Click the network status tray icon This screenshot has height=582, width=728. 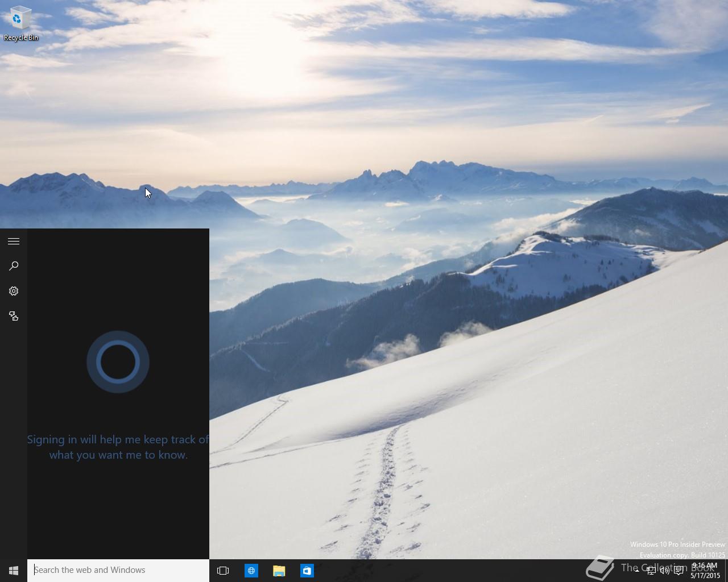click(x=651, y=571)
